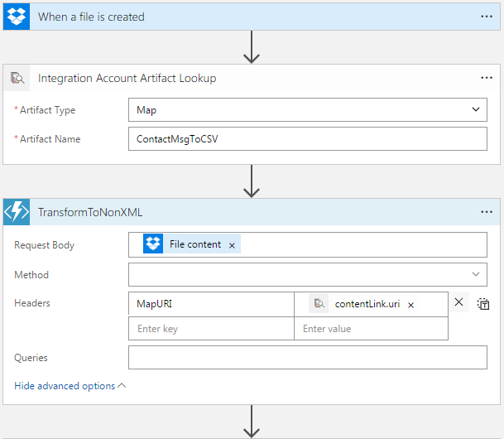Remove the contentLink.uri token
Screen dimensions: 504x439
[x=410, y=305]
